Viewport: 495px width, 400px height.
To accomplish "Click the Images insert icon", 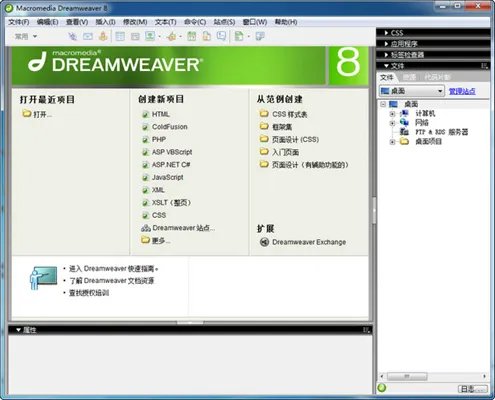I will click(x=150, y=36).
